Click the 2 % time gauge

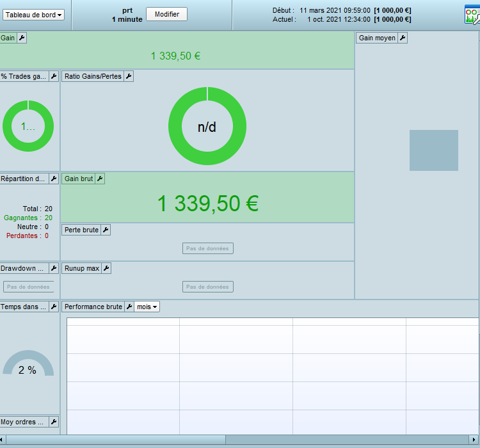point(28,363)
